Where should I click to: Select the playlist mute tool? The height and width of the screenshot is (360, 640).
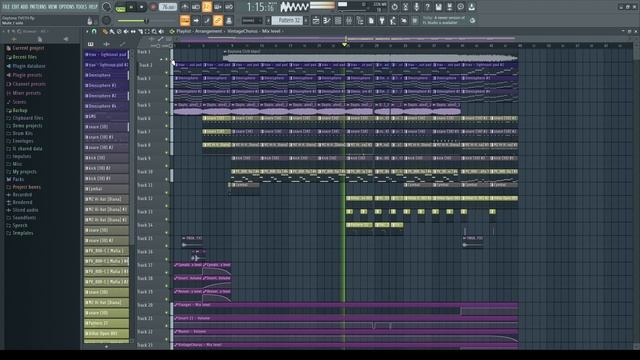(x=126, y=31)
